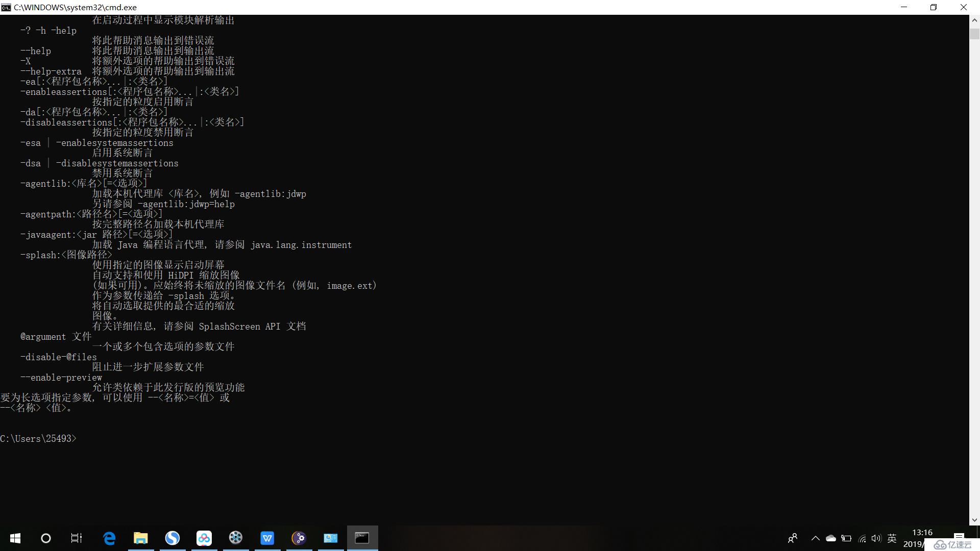
Task: Switch to WPS Office on taskbar
Action: 267,538
